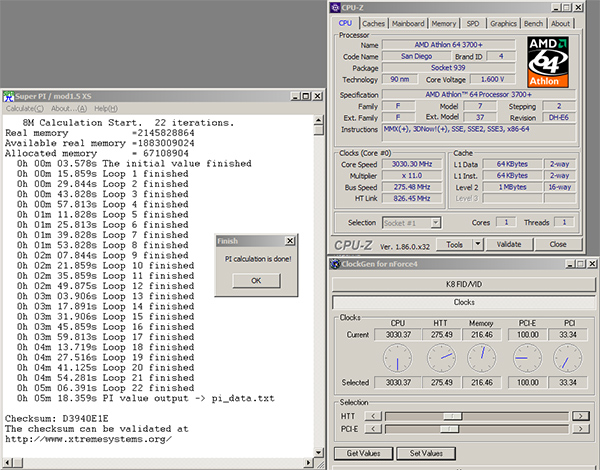
Task: Click the Multiplier value x 11.0
Action: [x=412, y=176]
